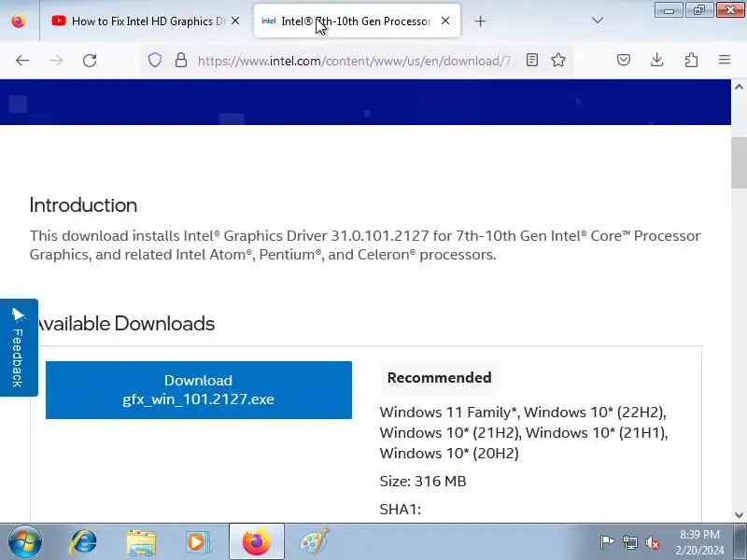
Task: Open Paint from the taskbar
Action: pos(314,542)
